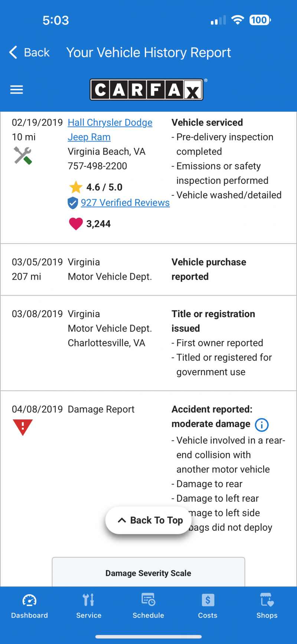The image size is (297, 644).
Task: Tap the wrench service icon
Action: click(23, 155)
